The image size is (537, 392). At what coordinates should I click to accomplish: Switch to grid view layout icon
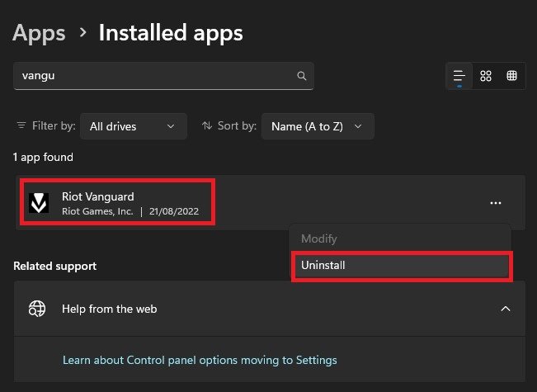[486, 76]
